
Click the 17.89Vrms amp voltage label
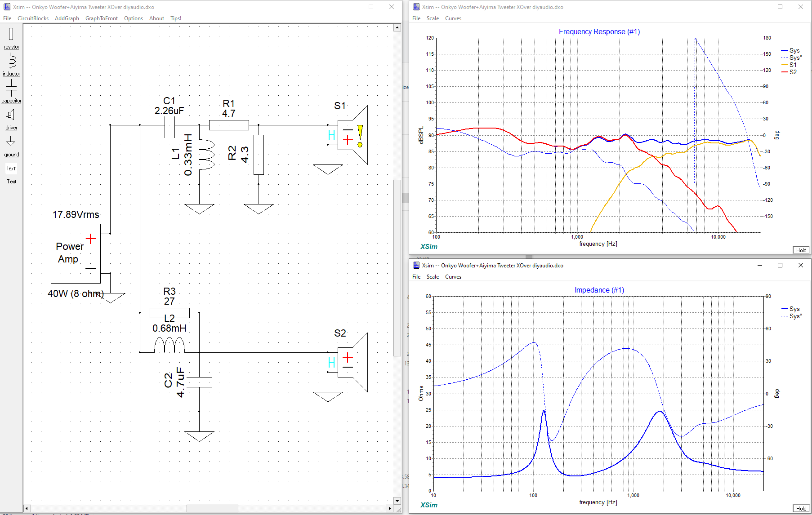pos(76,214)
